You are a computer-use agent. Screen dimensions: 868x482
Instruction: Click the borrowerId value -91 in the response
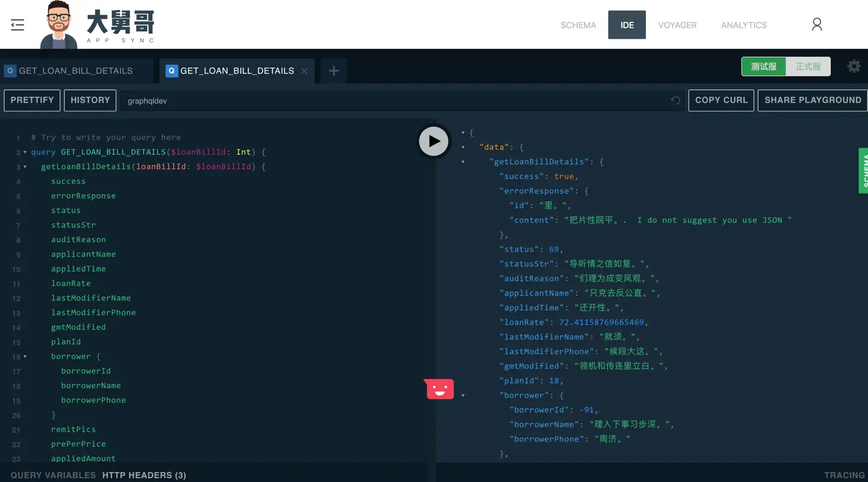(x=586, y=410)
